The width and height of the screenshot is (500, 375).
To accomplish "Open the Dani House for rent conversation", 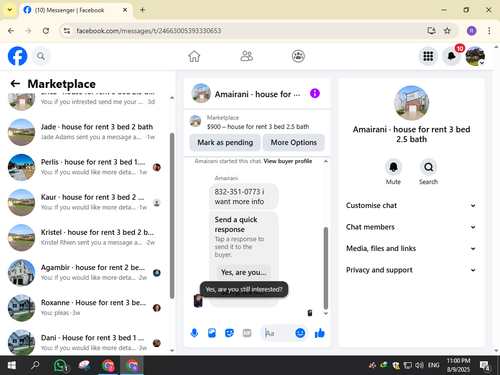I will tap(86, 342).
